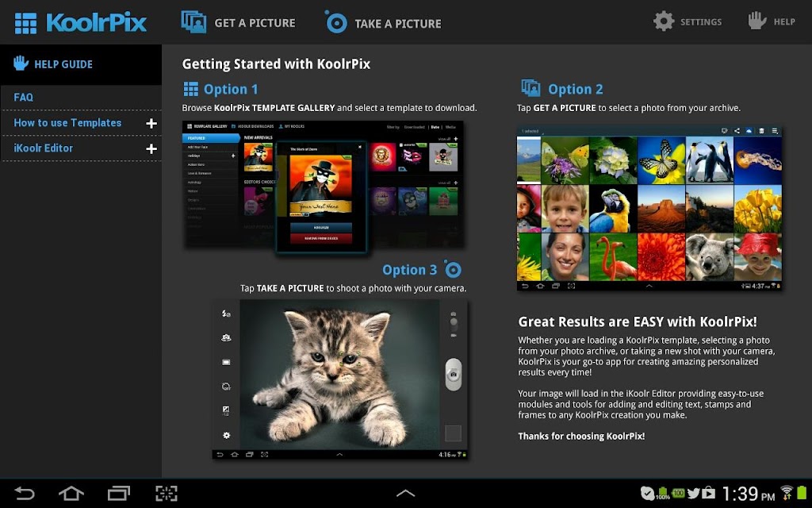This screenshot has width=812, height=508.
Task: Open the FAQ sidebar entry
Action: point(23,97)
